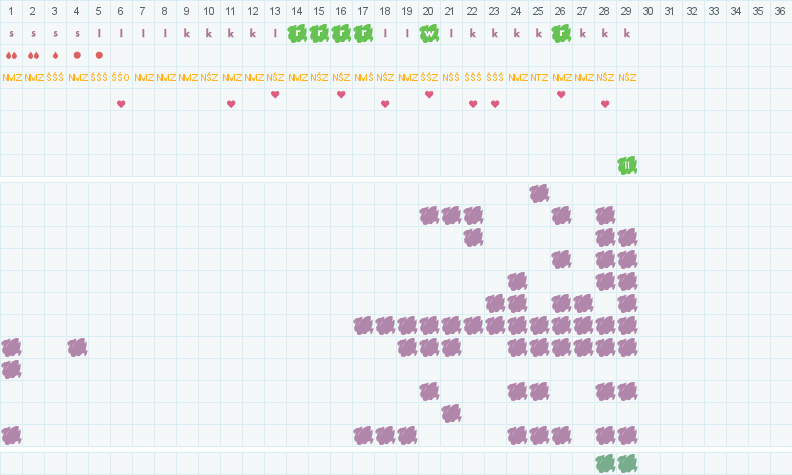Select the purple block on day 4
Image resolution: width=792 pixels, height=475 pixels.
(77, 347)
